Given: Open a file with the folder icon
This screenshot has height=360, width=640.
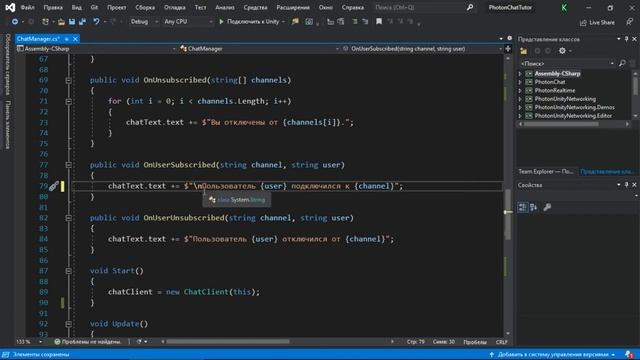Looking at the screenshot, I should tap(61, 22).
